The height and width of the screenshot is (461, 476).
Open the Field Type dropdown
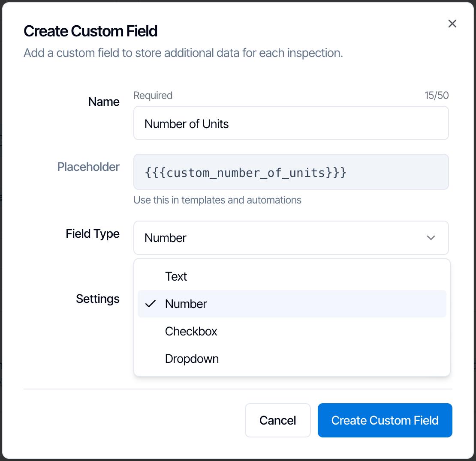pos(291,238)
